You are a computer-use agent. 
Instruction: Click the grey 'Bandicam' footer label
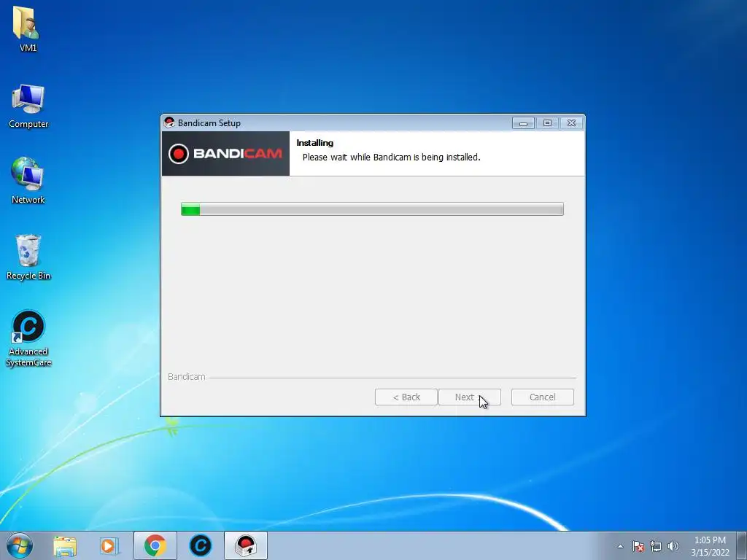[186, 377]
